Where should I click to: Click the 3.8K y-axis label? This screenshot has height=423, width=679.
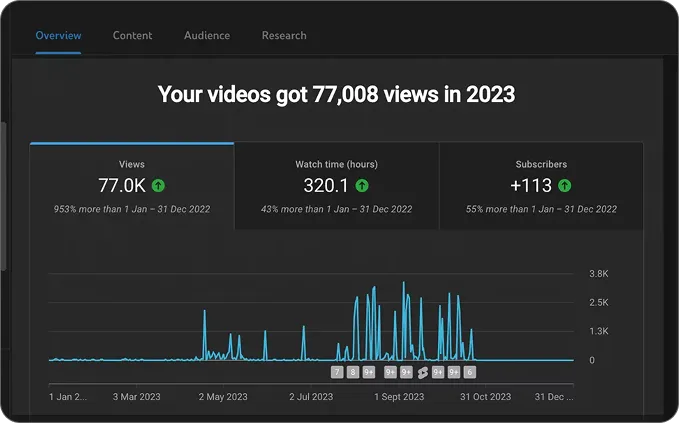tap(598, 274)
